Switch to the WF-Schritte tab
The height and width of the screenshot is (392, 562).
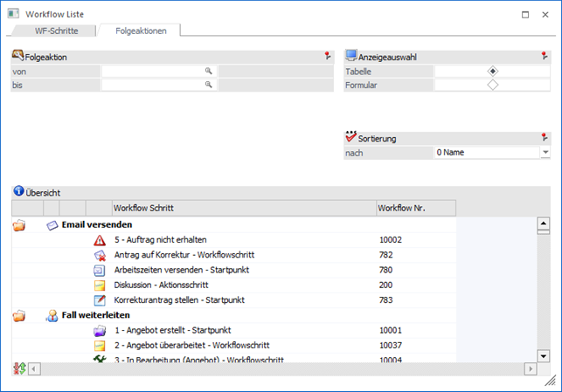(x=55, y=31)
